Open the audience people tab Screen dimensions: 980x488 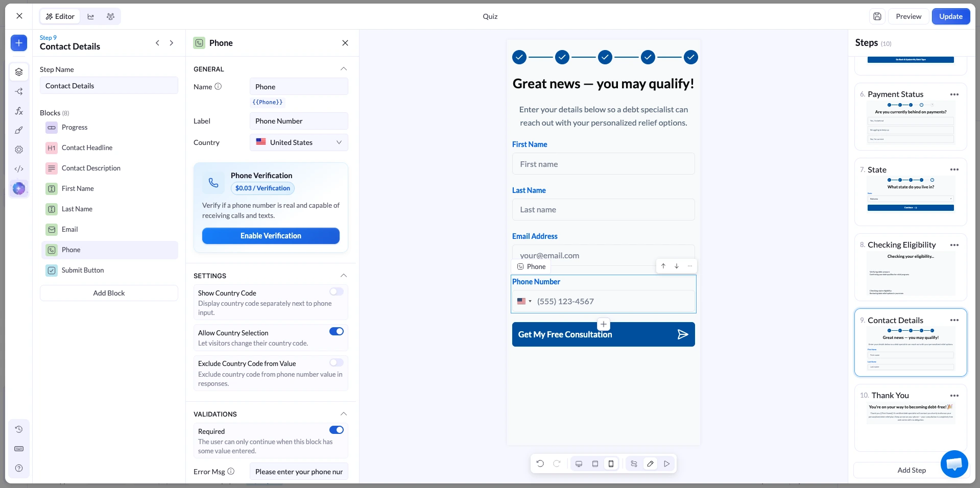tap(110, 16)
